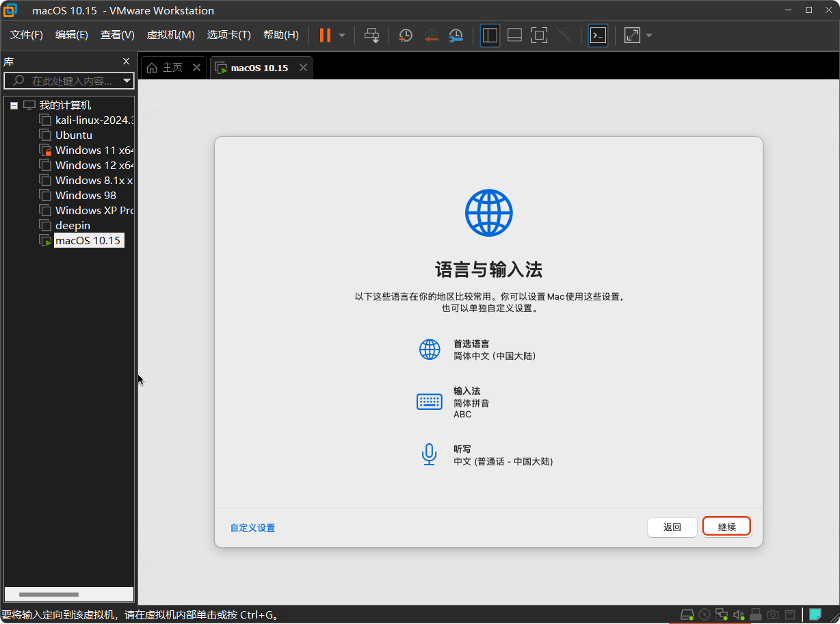This screenshot has width=840, height=624.
Task: Send Ctrl+Alt+Del to the virtual machine
Action: [x=372, y=35]
